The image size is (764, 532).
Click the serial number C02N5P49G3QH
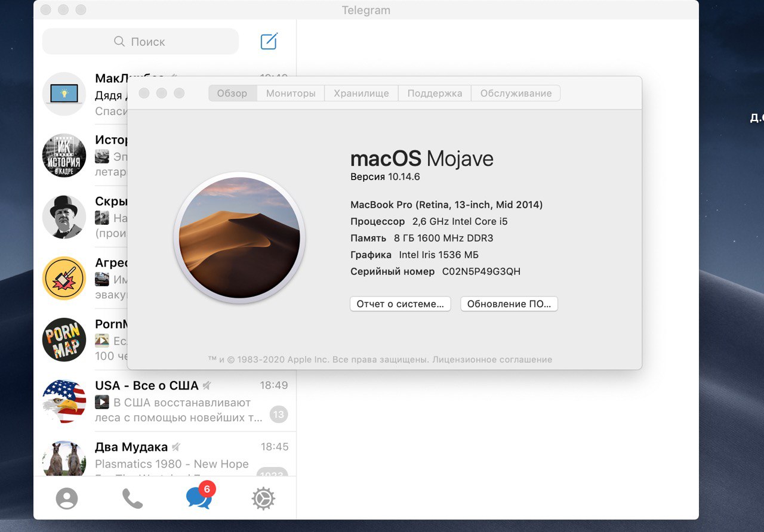(481, 271)
